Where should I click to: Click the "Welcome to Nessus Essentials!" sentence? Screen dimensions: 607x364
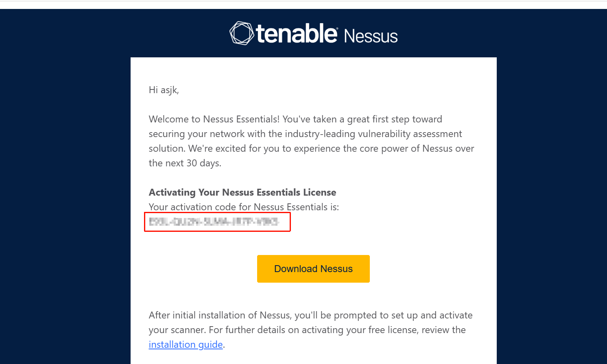click(214, 119)
